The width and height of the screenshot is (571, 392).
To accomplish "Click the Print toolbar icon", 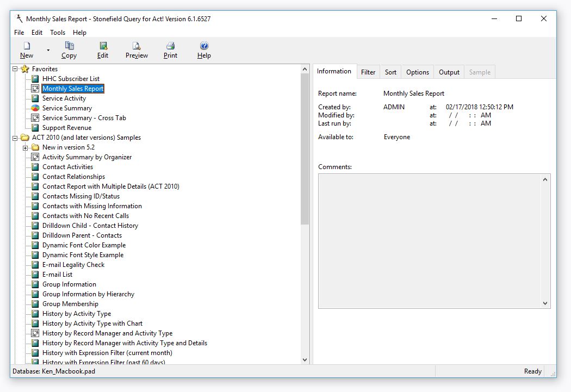I will [x=170, y=46].
